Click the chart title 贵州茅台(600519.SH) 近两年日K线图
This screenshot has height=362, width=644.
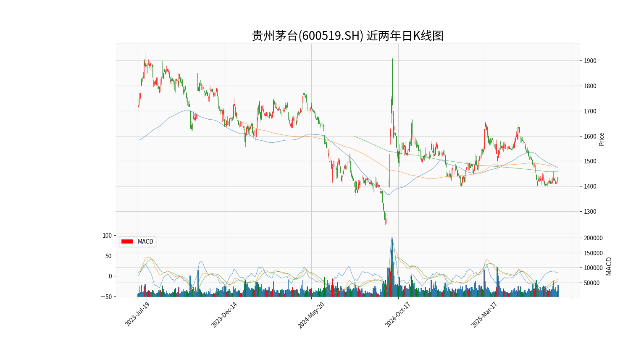tap(347, 36)
